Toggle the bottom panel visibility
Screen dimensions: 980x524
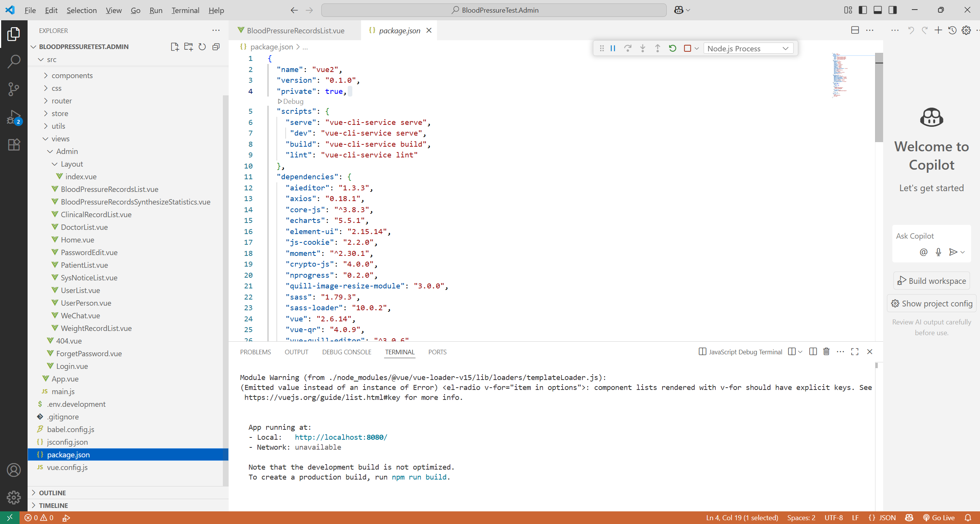pos(878,10)
